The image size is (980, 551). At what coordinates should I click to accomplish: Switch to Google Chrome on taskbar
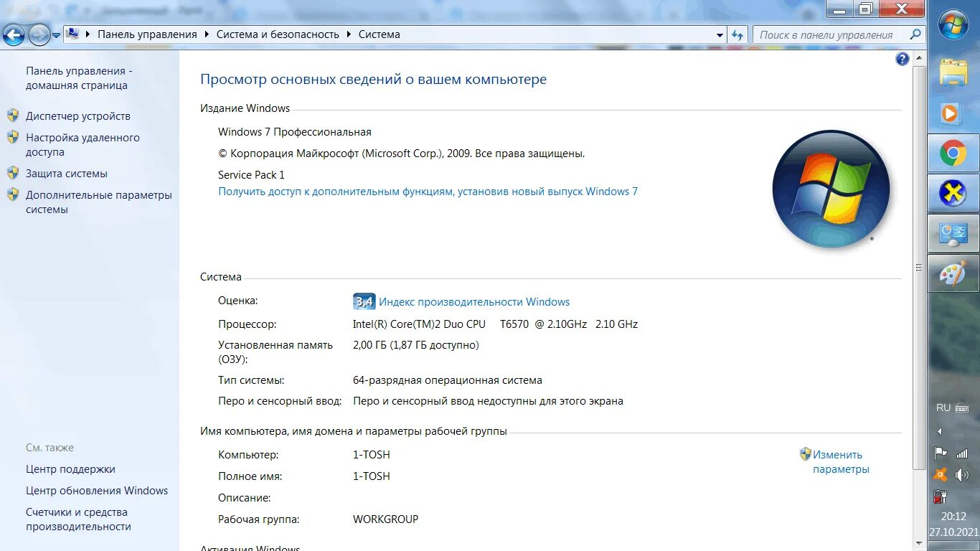(x=953, y=153)
